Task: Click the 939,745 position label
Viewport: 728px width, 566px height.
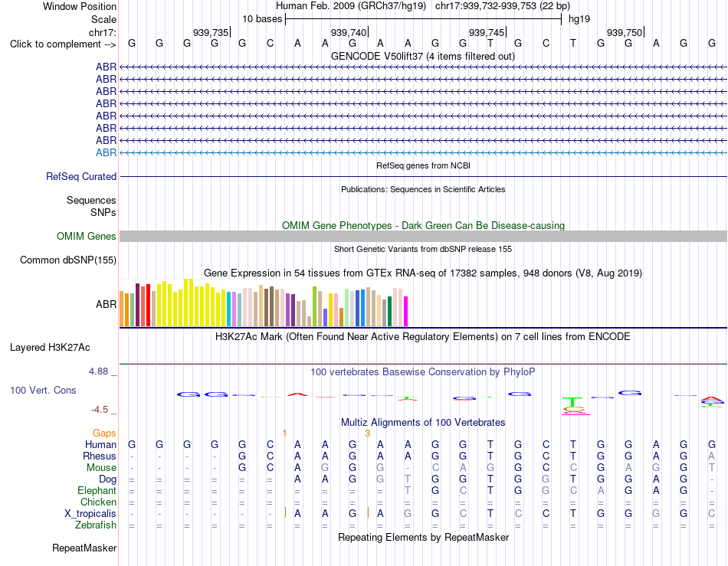Action: pos(487,32)
